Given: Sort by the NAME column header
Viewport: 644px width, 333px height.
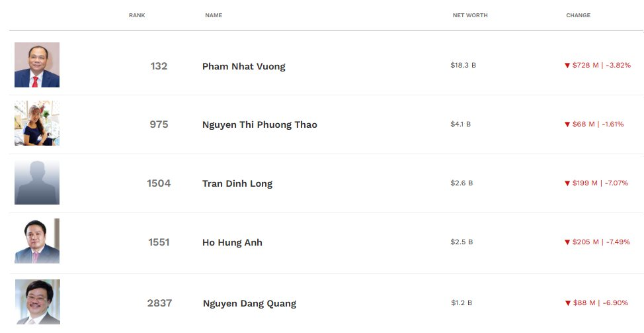Looking at the screenshot, I should point(214,15).
